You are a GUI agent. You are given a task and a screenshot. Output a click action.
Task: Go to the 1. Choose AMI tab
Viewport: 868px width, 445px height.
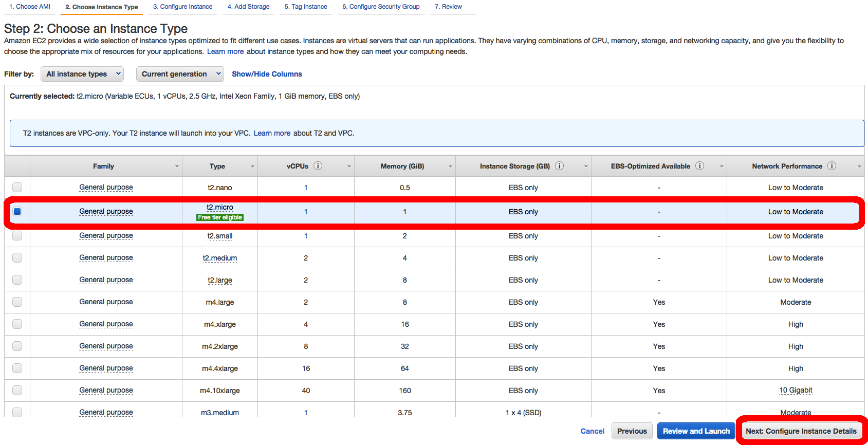pos(30,7)
